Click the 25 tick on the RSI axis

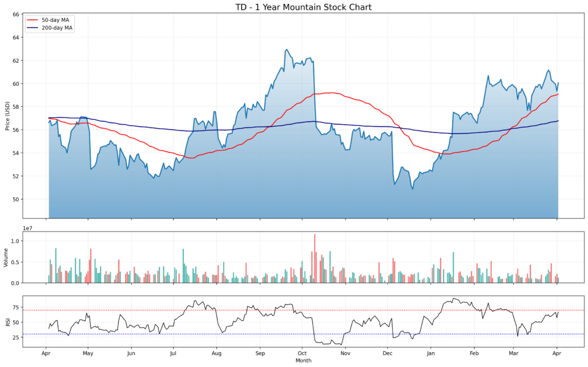16,337
